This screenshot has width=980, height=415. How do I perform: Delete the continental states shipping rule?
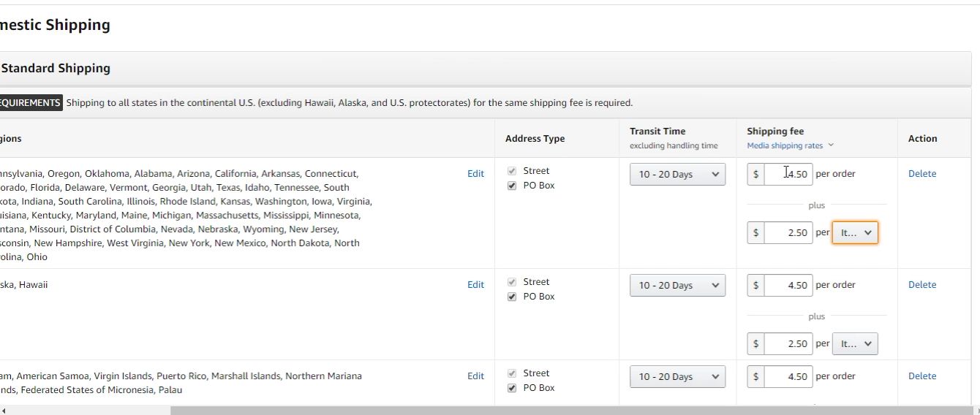[x=921, y=174]
